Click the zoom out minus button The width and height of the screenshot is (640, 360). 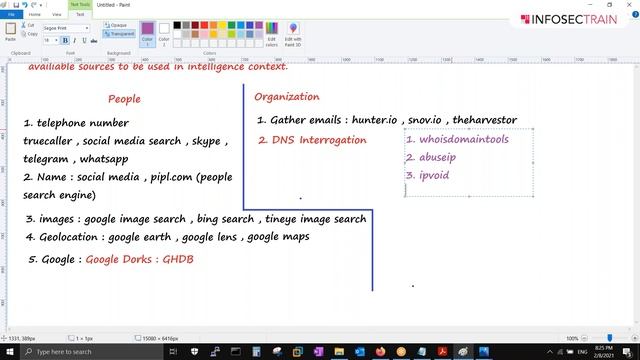[x=584, y=338]
